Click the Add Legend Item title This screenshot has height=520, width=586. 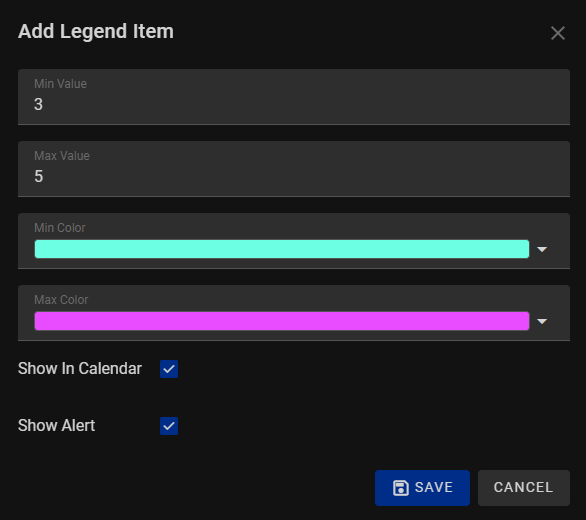tap(96, 31)
